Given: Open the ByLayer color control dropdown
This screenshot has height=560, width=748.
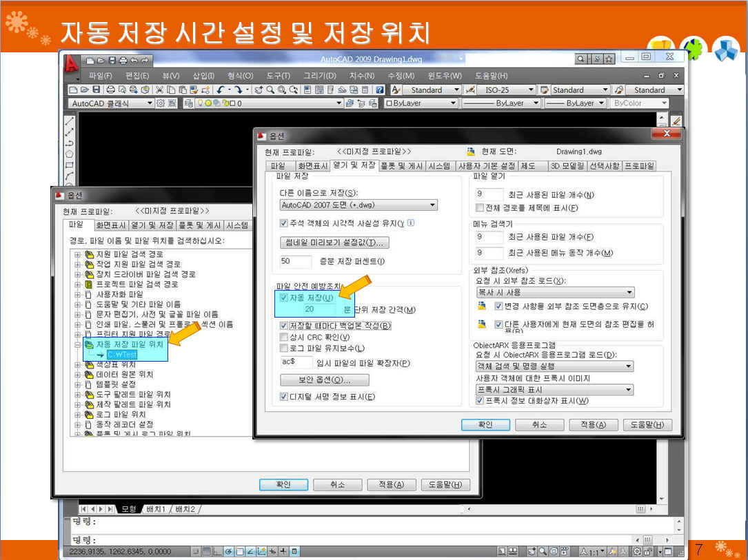Looking at the screenshot, I should pos(453,103).
